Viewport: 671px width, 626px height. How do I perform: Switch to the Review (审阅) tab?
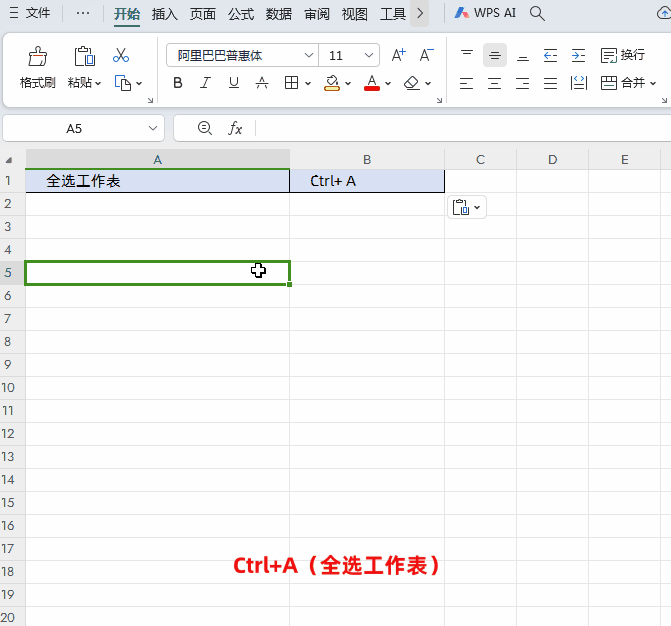[x=317, y=14]
